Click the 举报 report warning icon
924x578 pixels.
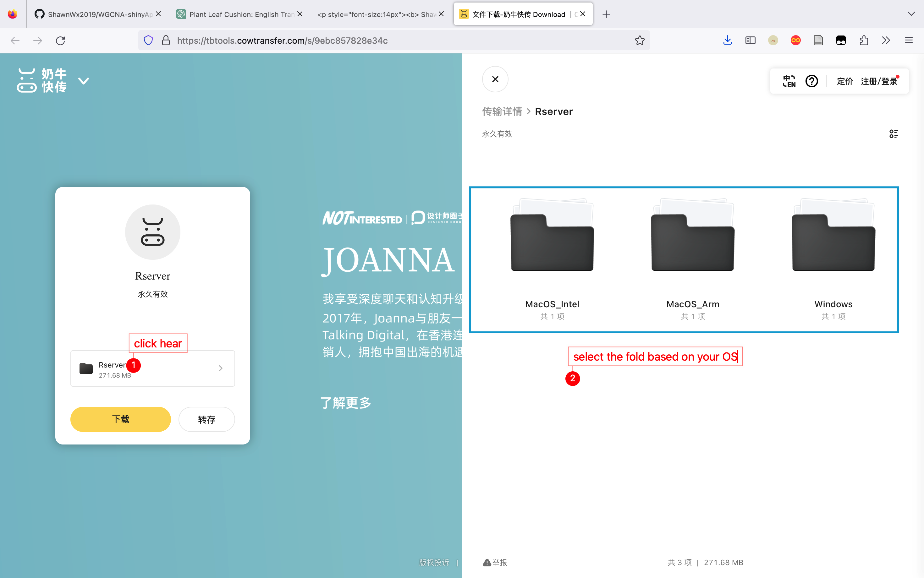[487, 562]
